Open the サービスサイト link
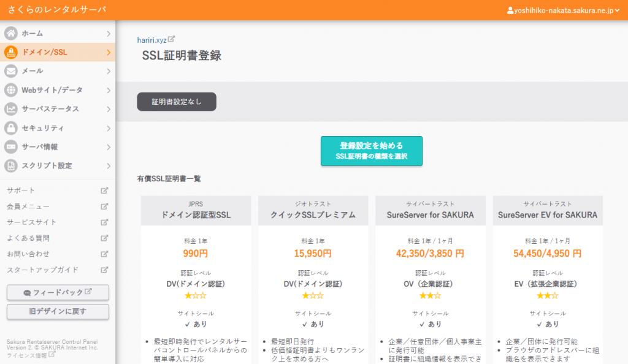 pyautogui.click(x=32, y=222)
